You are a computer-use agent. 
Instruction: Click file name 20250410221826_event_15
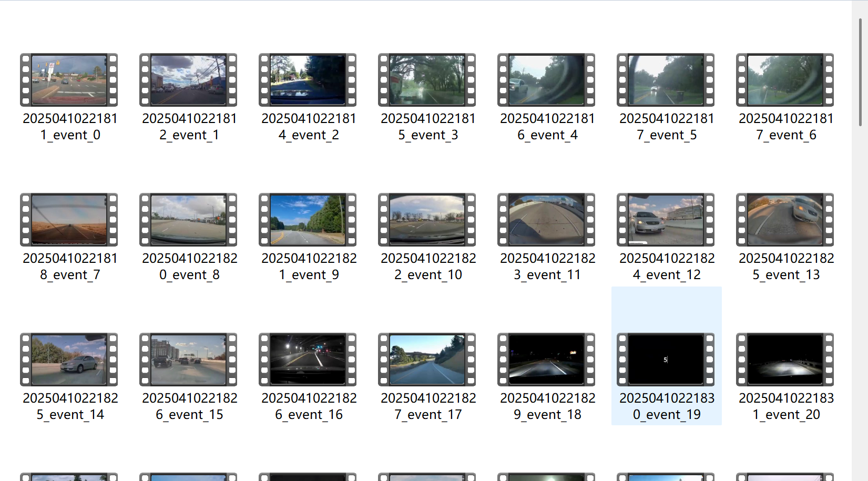[190, 406]
